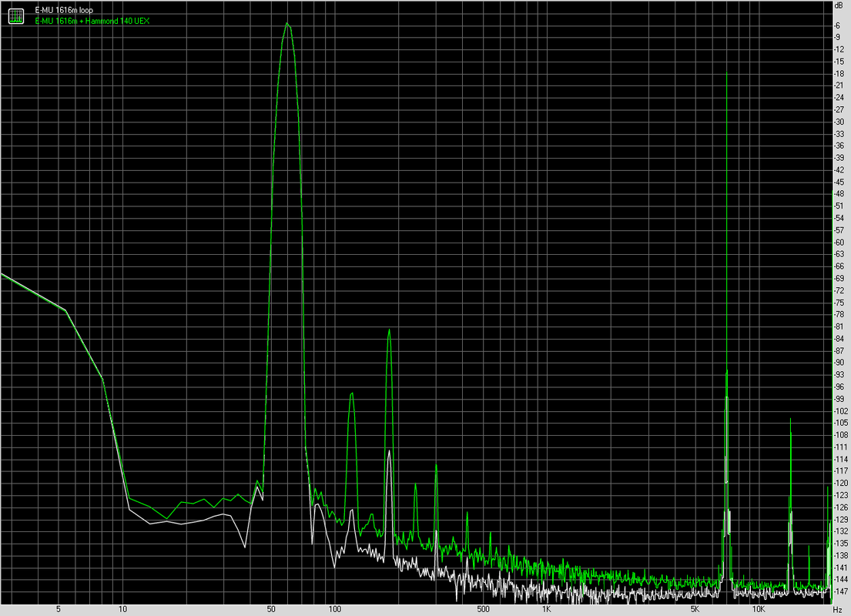Select the white 'E-MU 1616m loop' legend entry
The height and width of the screenshot is (616, 851).
click(64, 10)
